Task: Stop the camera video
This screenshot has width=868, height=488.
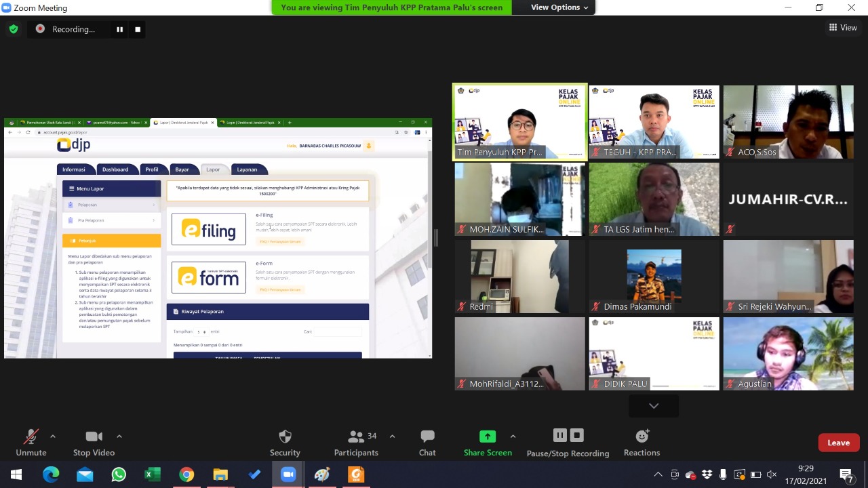Action: click(94, 436)
